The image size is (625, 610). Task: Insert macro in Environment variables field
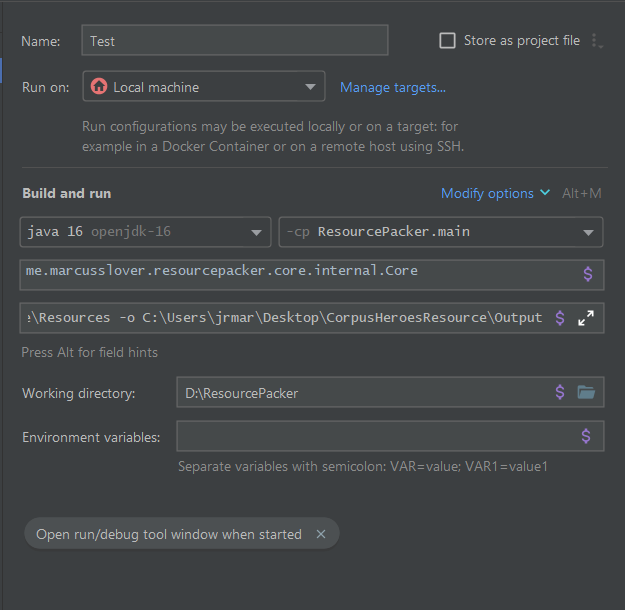coord(586,436)
